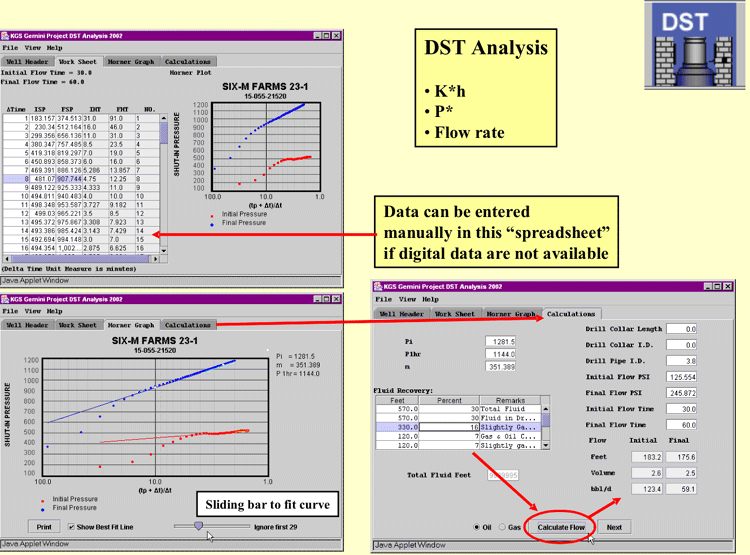Click Java icon in Work Sheet window title bar

[x=5, y=36]
